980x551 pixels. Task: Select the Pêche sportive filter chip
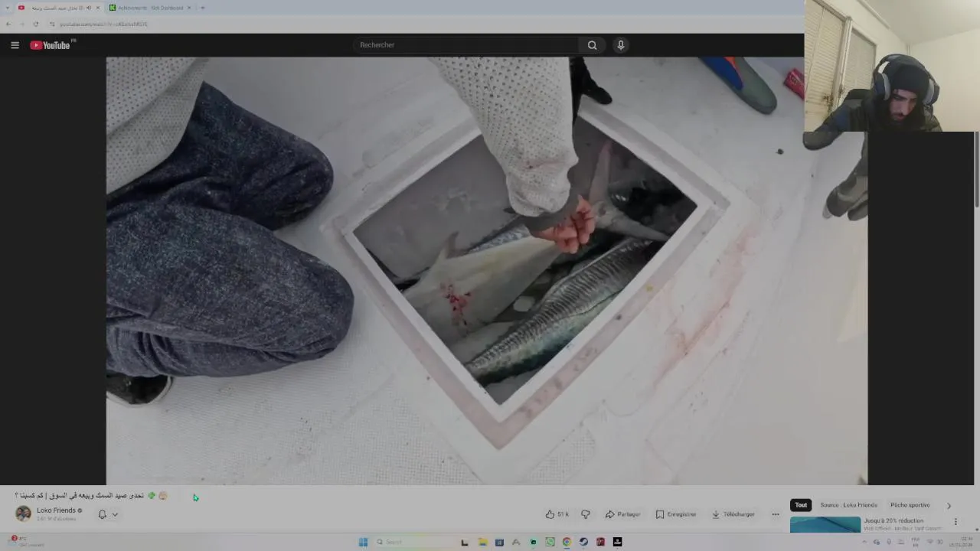coord(910,505)
